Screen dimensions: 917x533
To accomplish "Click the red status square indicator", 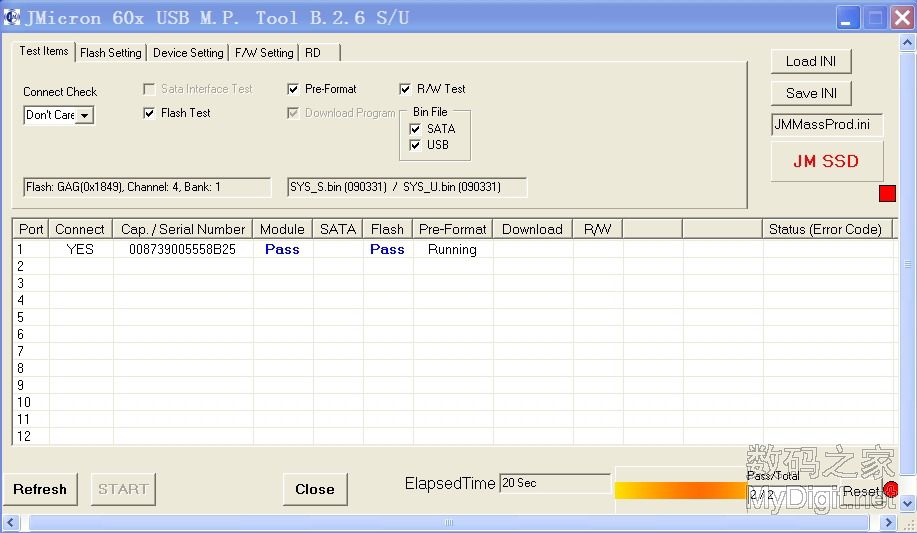I will pyautogui.click(x=887, y=193).
